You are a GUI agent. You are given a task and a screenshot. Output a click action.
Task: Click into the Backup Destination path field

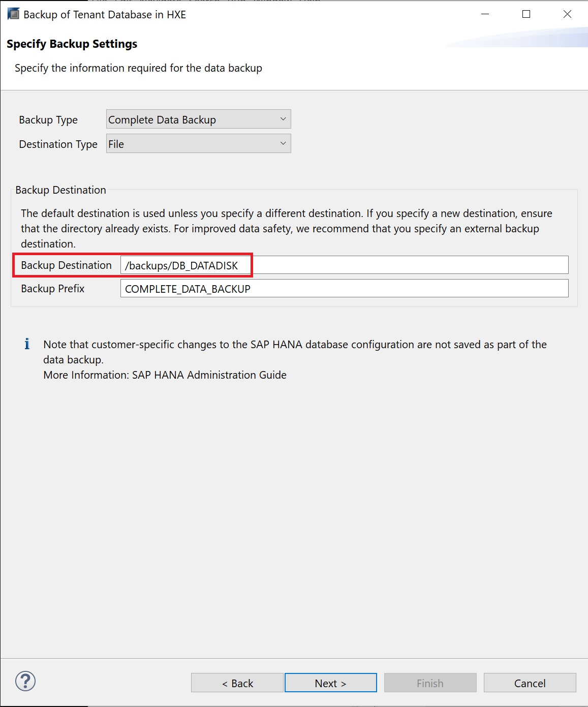tap(344, 265)
